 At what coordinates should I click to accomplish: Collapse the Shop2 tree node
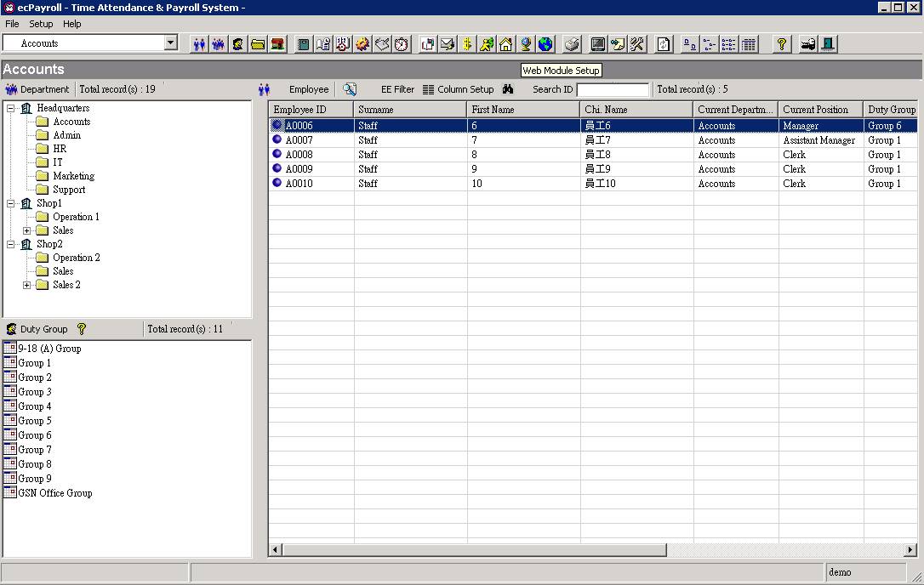point(10,244)
